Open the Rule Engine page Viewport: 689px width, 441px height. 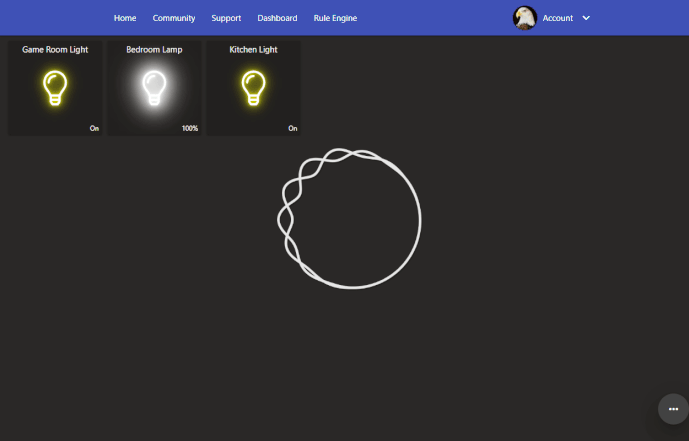pyautogui.click(x=335, y=18)
